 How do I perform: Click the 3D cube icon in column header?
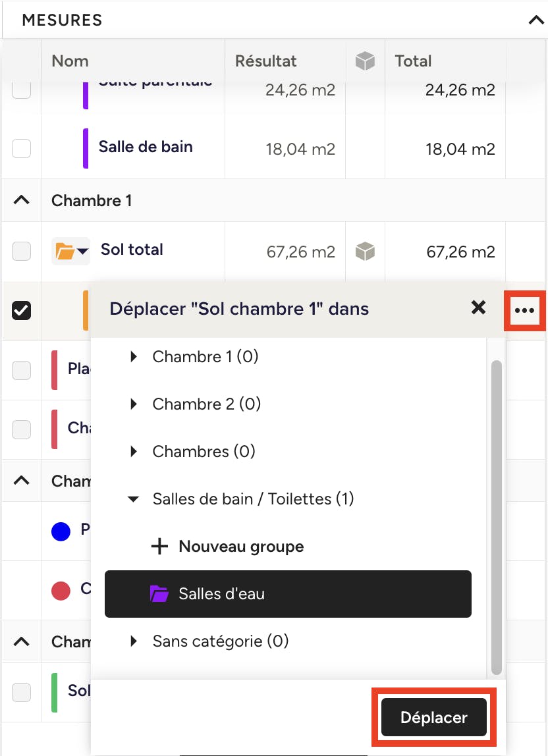[365, 61]
